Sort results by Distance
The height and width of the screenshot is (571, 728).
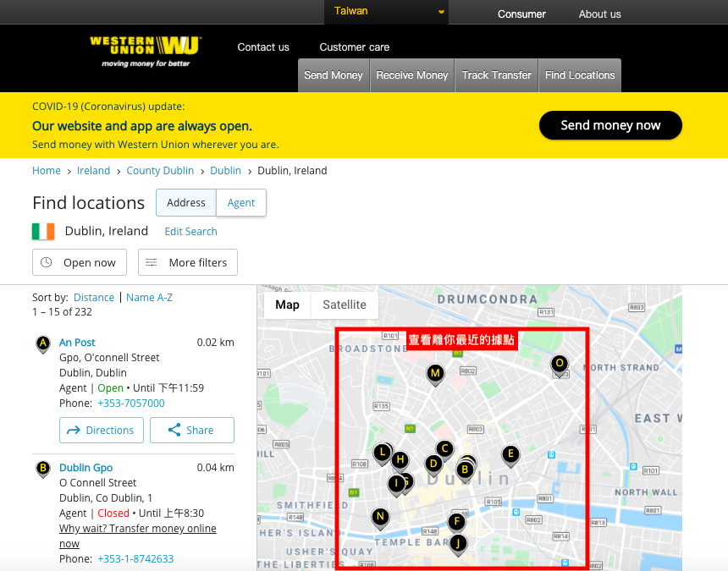(x=94, y=297)
